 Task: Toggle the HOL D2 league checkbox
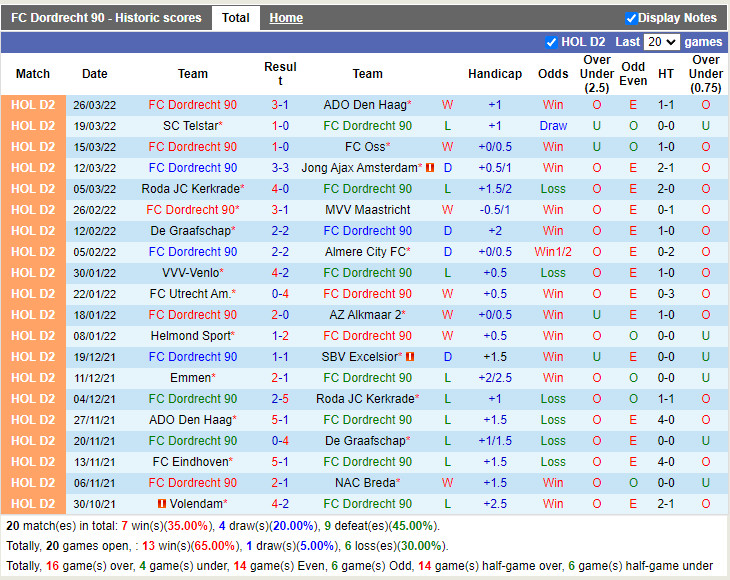[x=551, y=42]
